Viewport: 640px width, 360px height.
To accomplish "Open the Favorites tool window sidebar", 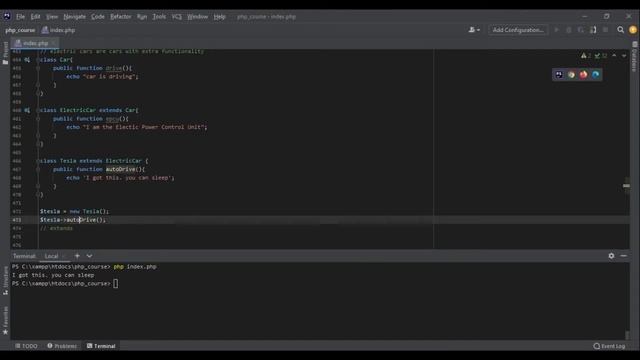I will (x=5, y=321).
